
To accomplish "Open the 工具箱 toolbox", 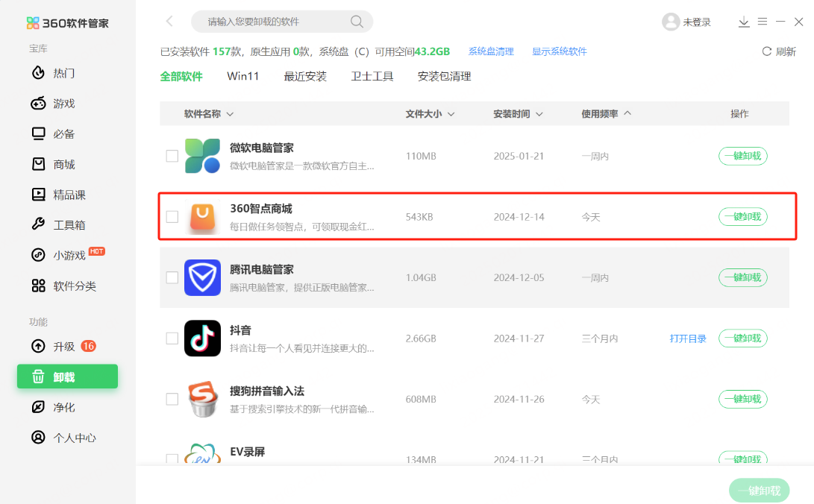I will pos(59,224).
